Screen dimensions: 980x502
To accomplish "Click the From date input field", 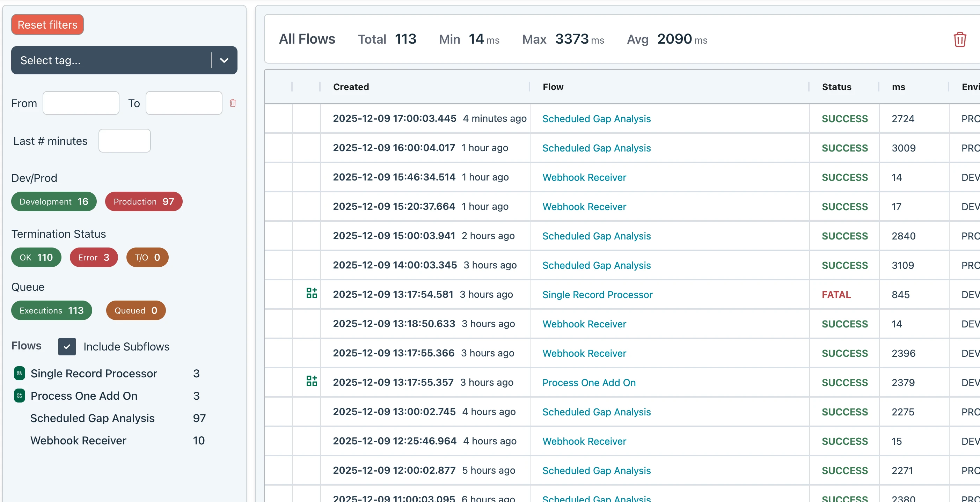I will 81,103.
